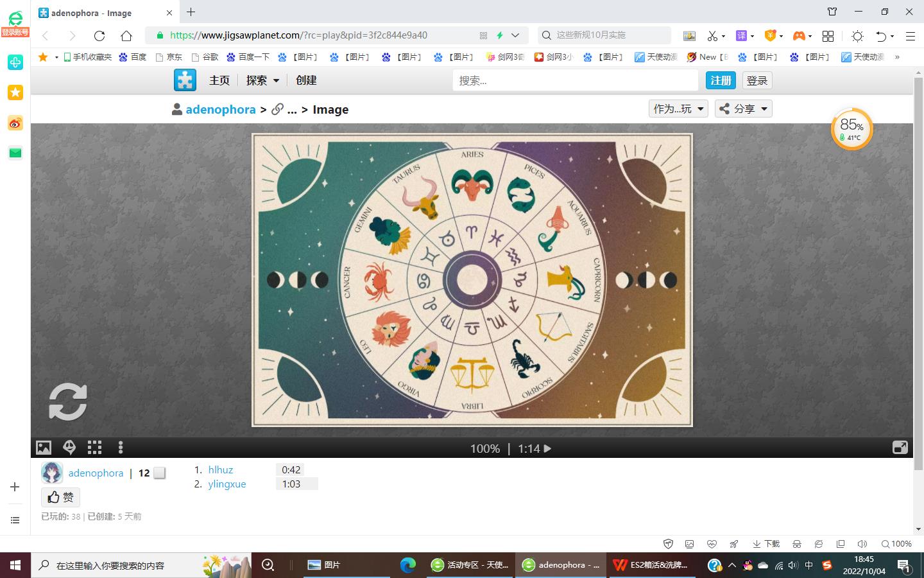
Task: Open the game controller extension
Action: [x=799, y=36]
